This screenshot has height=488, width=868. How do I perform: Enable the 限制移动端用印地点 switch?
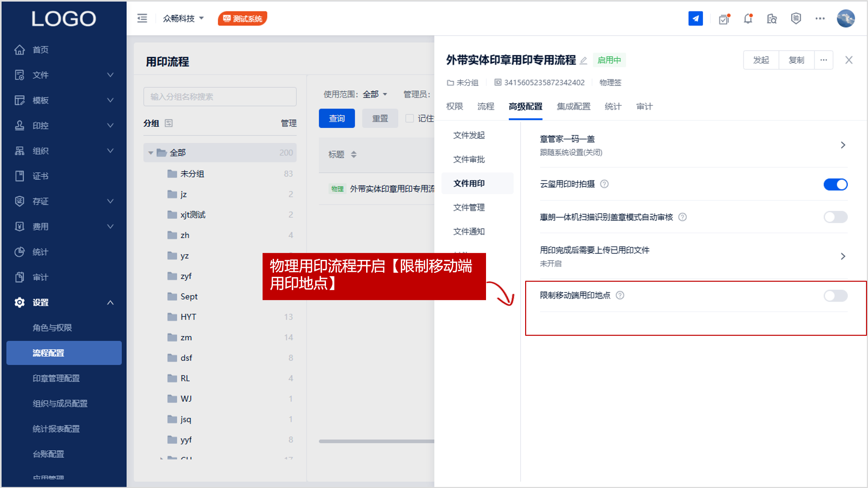835,296
